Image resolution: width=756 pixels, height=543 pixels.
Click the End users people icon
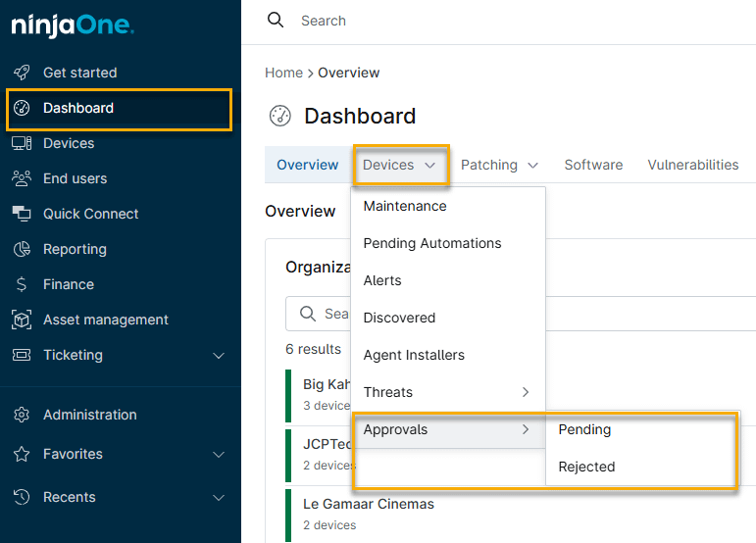pyautogui.click(x=22, y=178)
